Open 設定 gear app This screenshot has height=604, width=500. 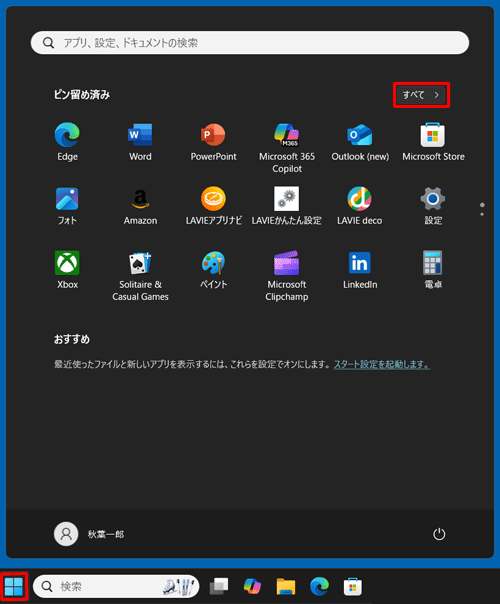(433, 206)
